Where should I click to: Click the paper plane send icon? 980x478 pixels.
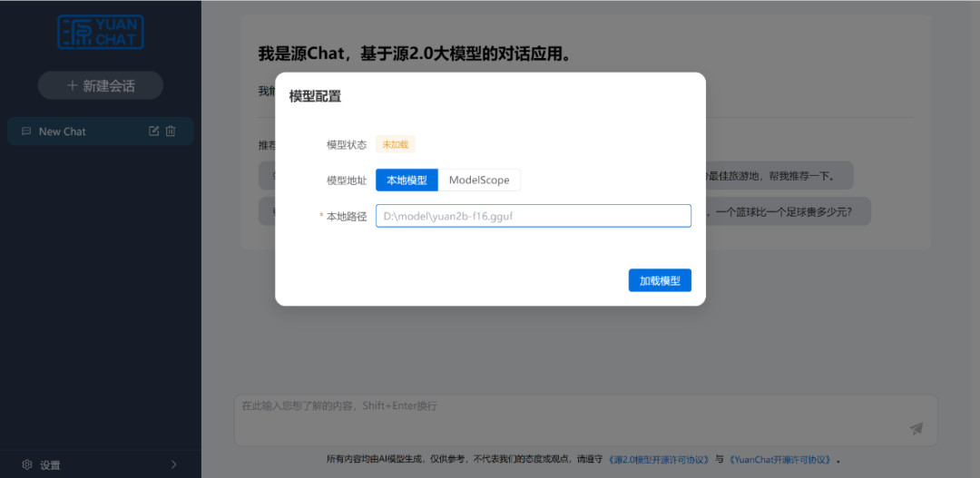pyautogui.click(x=916, y=429)
